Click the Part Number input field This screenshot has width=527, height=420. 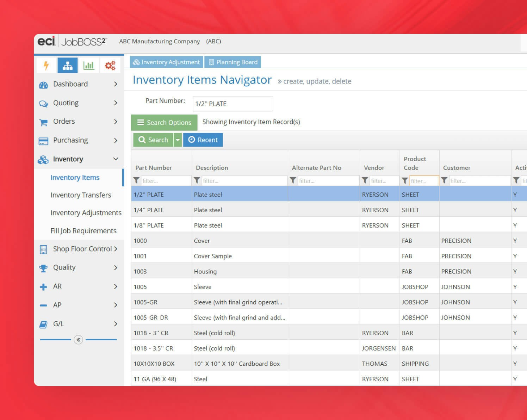click(x=232, y=104)
